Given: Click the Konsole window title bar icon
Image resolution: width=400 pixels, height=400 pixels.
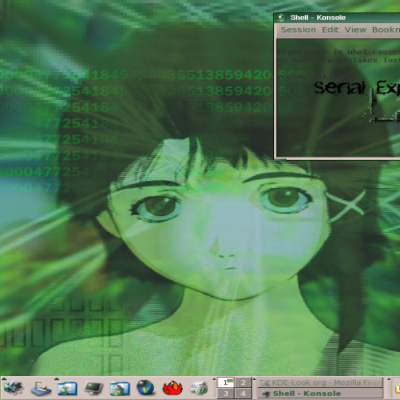Looking at the screenshot, I should [x=281, y=17].
